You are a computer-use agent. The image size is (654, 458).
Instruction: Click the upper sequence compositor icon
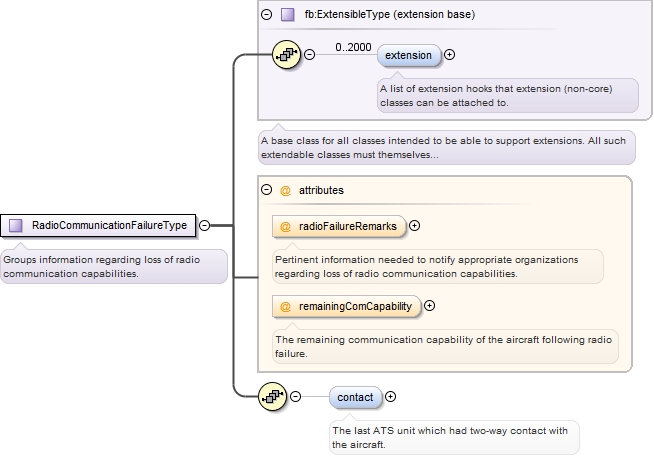point(287,55)
